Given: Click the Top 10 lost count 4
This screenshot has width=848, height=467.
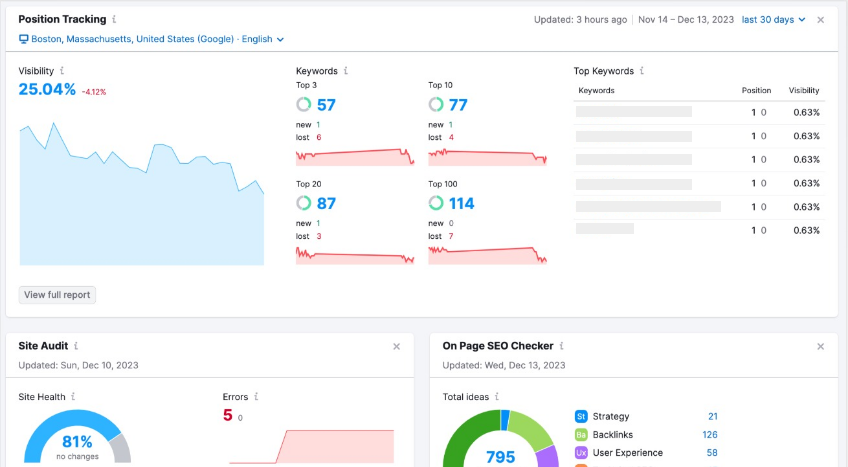Looking at the screenshot, I should [451, 137].
